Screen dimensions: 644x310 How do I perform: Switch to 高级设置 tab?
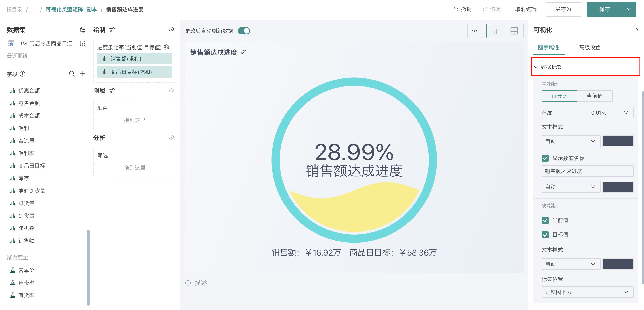[589, 47]
